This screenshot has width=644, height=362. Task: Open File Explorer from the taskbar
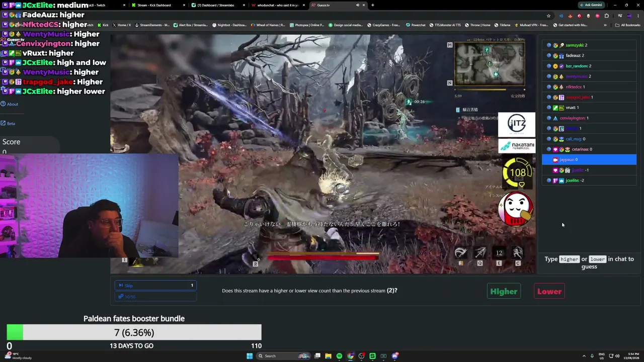tap(328, 356)
